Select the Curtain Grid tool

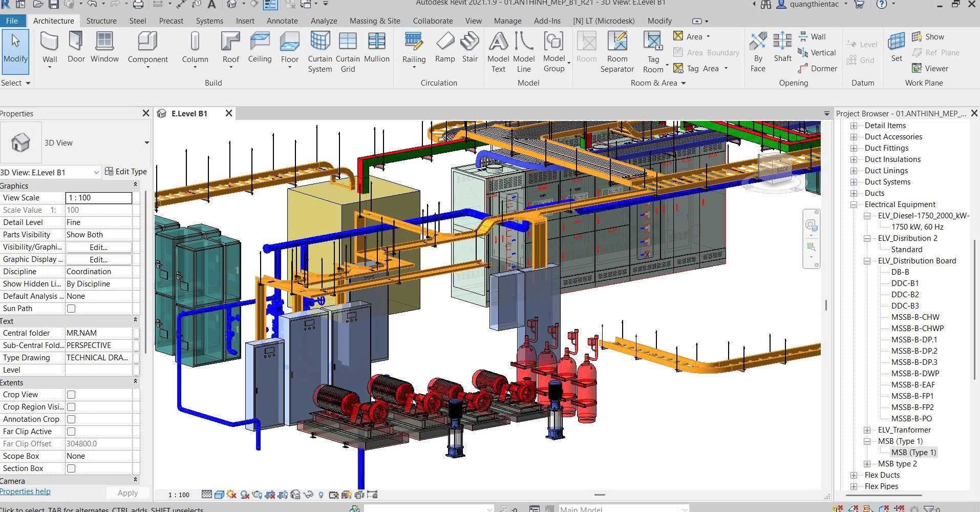click(348, 52)
